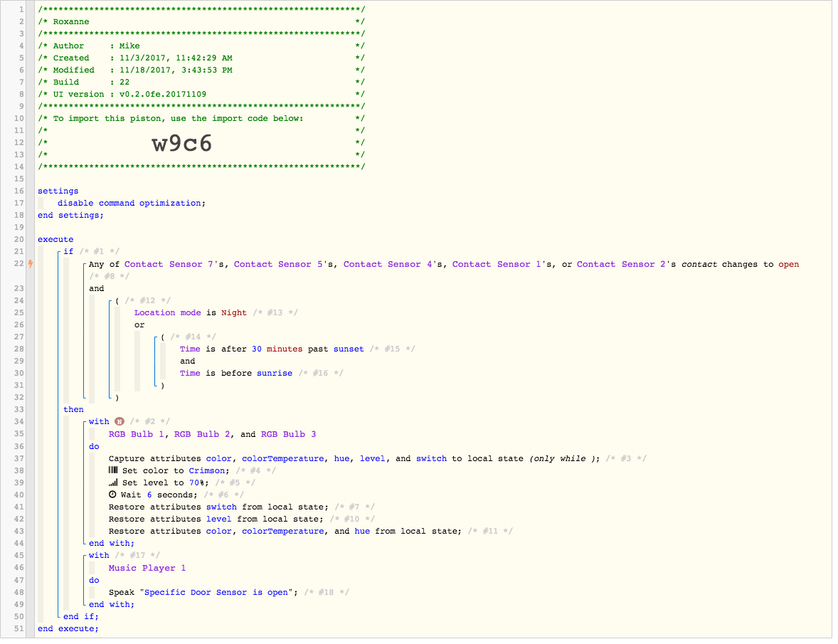Image resolution: width=838 pixels, height=644 pixels.
Task: Click the 'do' keyword on line 36
Action: (x=94, y=446)
